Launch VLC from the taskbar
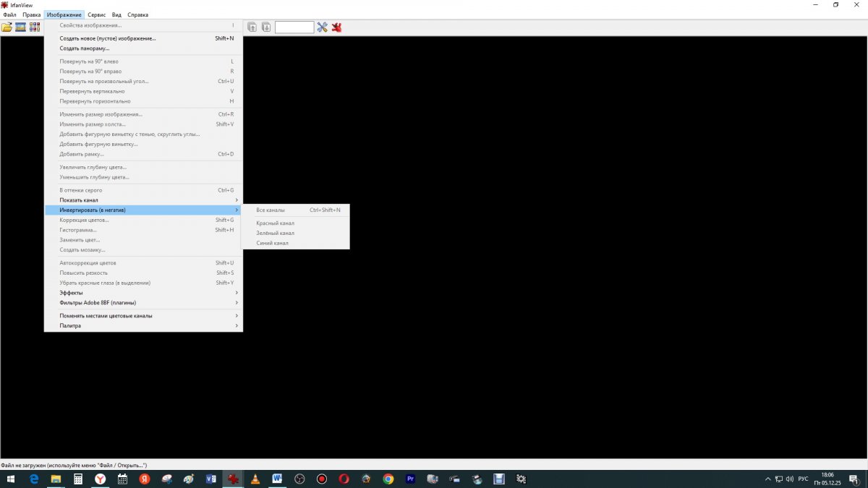Screen dimensions: 868x488 pos(255,479)
